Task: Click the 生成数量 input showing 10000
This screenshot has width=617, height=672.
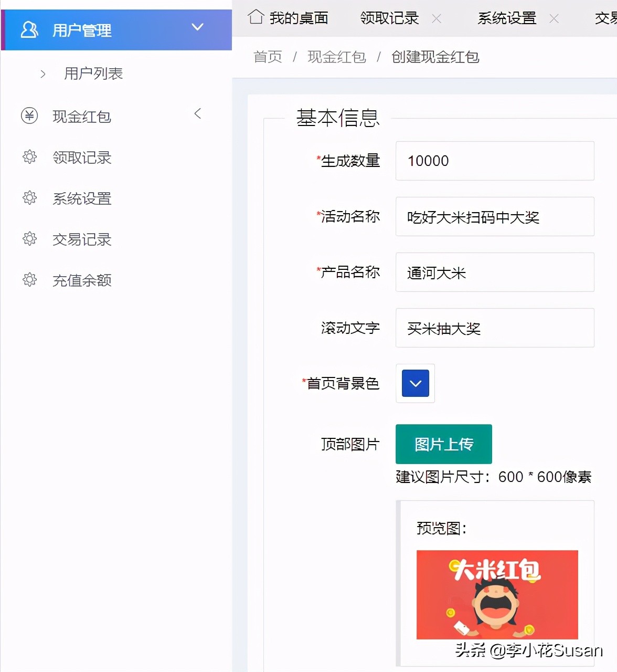Action: pos(494,161)
